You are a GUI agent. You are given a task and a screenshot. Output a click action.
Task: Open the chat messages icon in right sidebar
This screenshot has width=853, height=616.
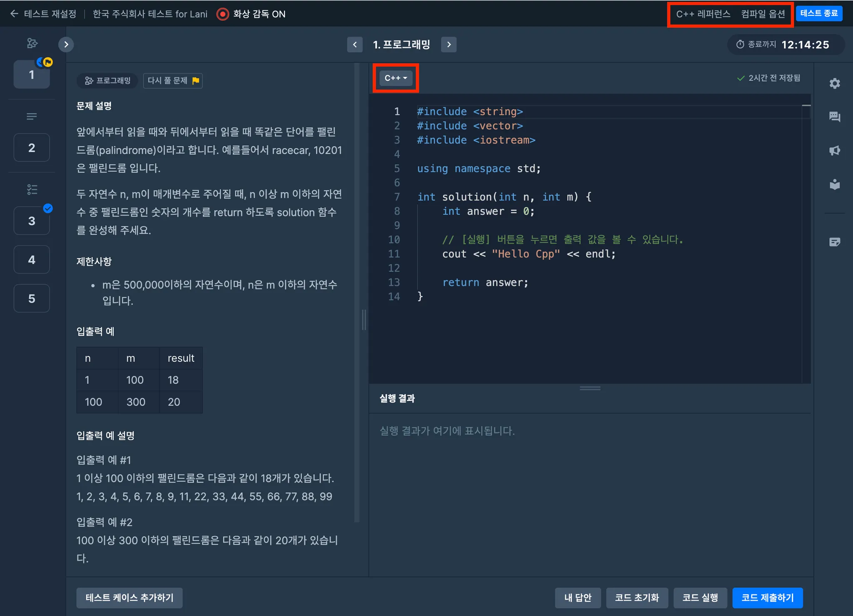tap(834, 117)
